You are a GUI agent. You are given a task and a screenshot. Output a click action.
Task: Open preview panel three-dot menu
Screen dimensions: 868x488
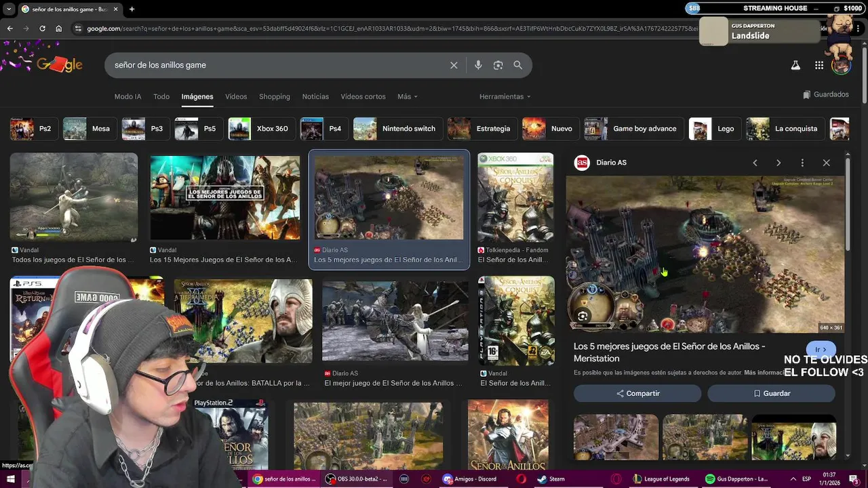coord(802,163)
